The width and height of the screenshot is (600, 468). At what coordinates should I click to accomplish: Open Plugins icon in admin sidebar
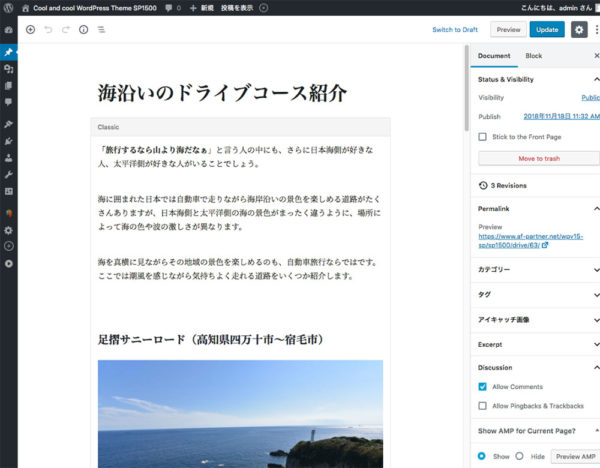(8, 141)
